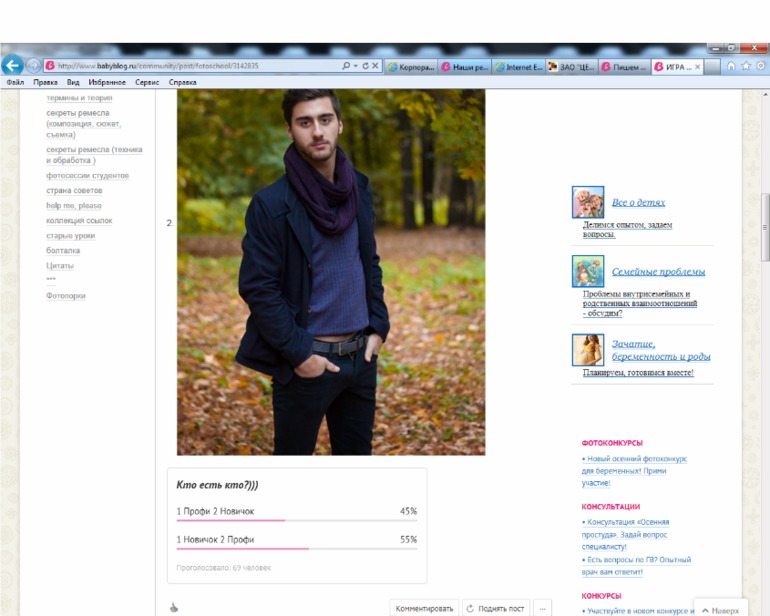
Task: Open the browser home icon
Action: tap(731, 66)
